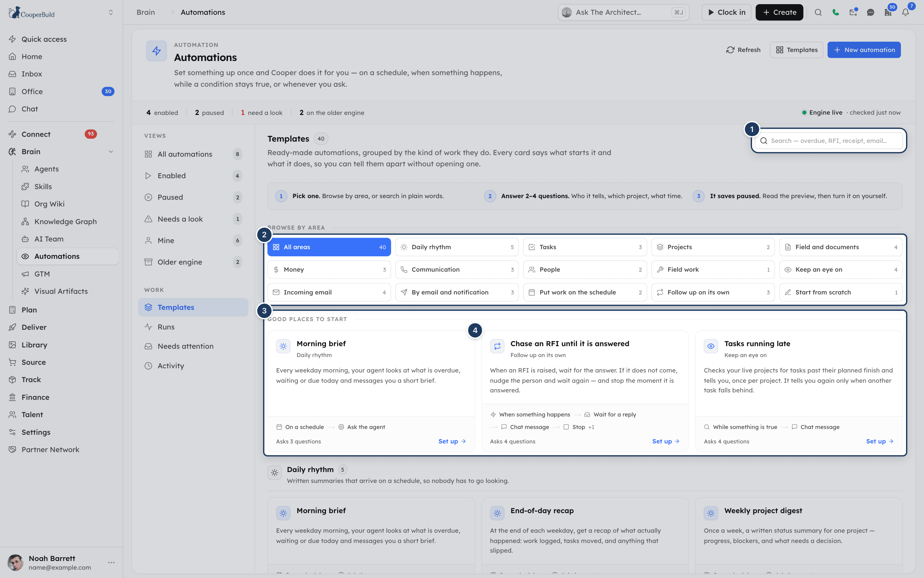Click the templates search field

point(829,141)
